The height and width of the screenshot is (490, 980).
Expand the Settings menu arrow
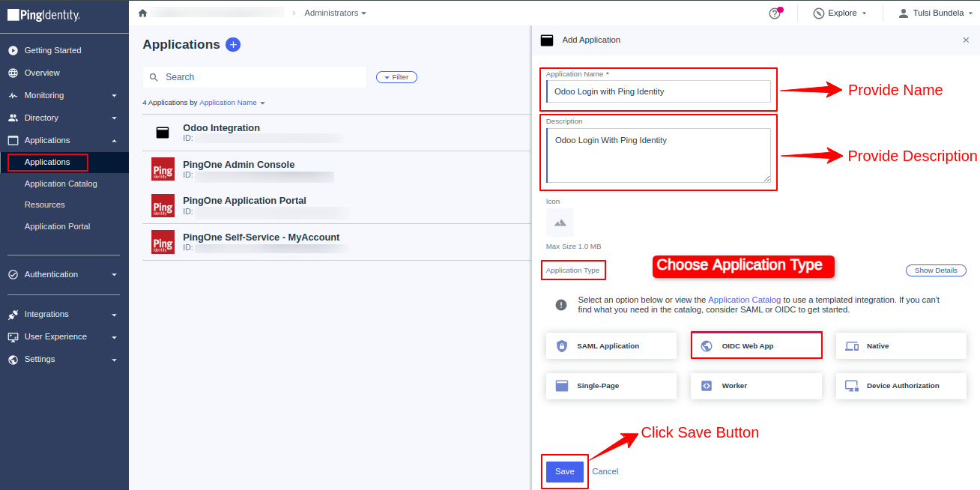tap(115, 360)
